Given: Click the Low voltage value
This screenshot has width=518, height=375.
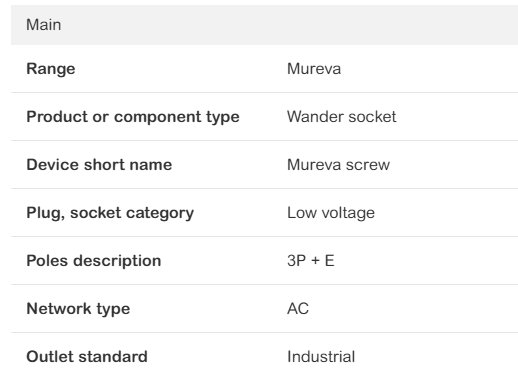Looking at the screenshot, I should coord(331,213).
